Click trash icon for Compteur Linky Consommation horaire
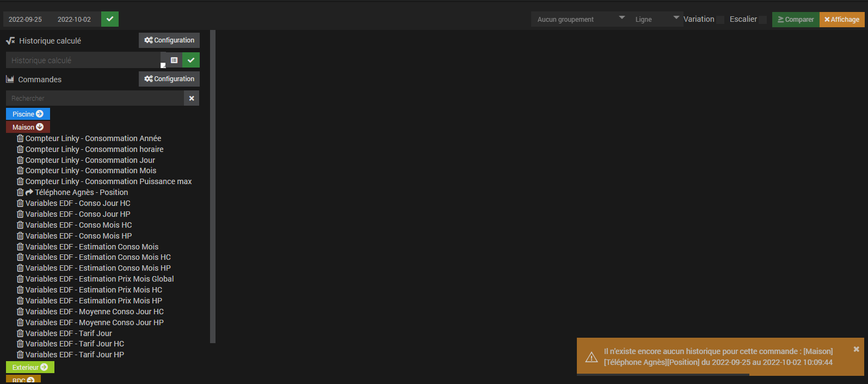Screen dimensions: 868x384 [20, 149]
